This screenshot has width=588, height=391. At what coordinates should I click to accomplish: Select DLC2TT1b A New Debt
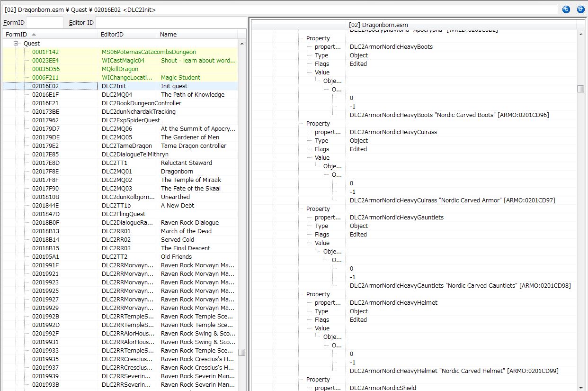pyautogui.click(x=120, y=205)
